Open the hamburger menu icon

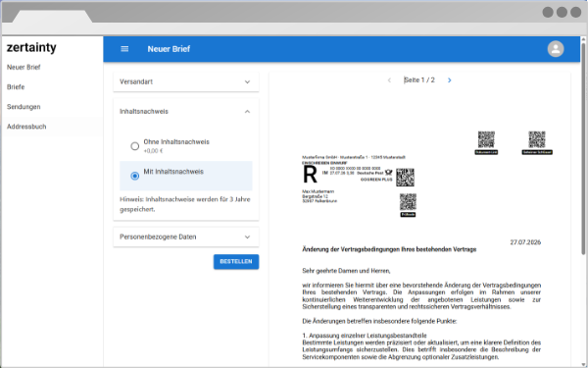coord(124,49)
